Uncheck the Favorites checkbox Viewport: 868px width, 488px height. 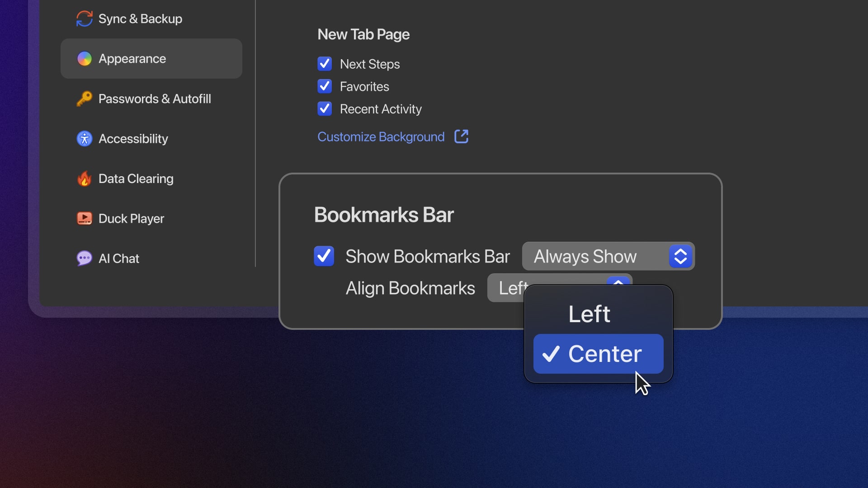325,86
